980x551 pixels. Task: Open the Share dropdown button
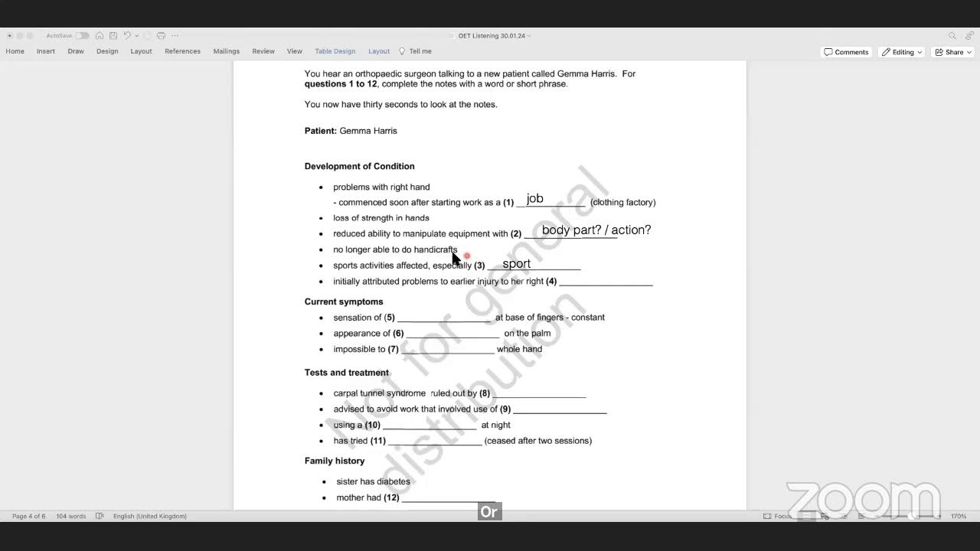pos(953,52)
